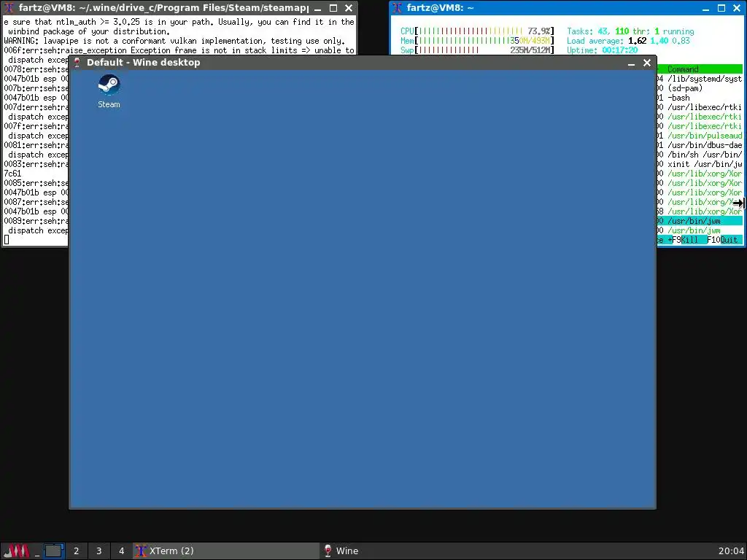Click the Uptime value in htop
The image size is (747, 560).
[x=620, y=50]
